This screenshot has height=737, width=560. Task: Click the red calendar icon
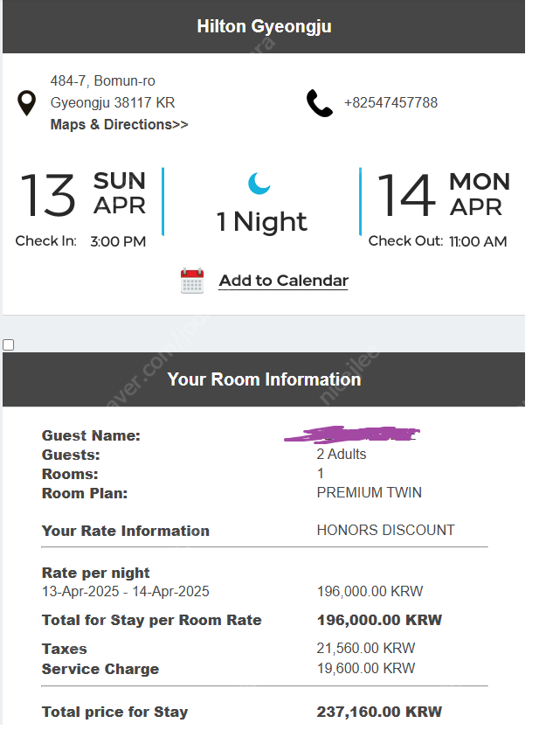[192, 281]
